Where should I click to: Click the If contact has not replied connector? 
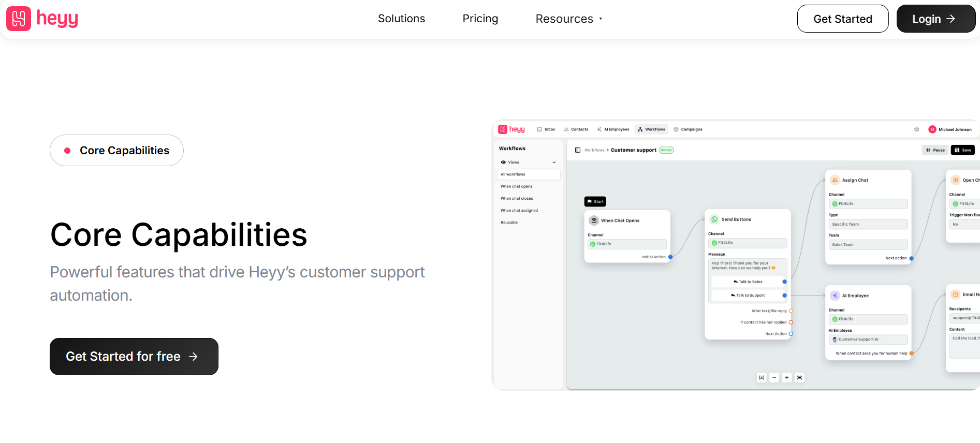point(791,322)
